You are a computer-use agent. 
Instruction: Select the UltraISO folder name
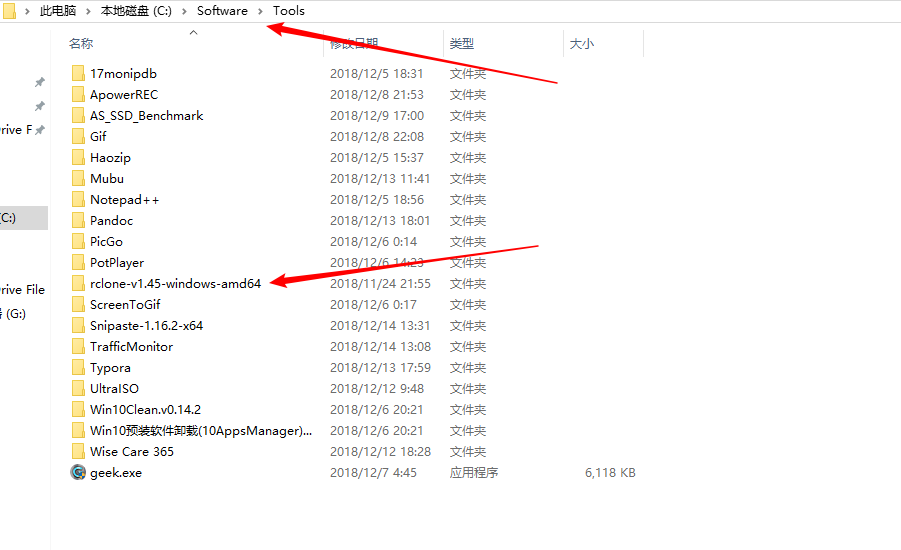pyautogui.click(x=114, y=389)
